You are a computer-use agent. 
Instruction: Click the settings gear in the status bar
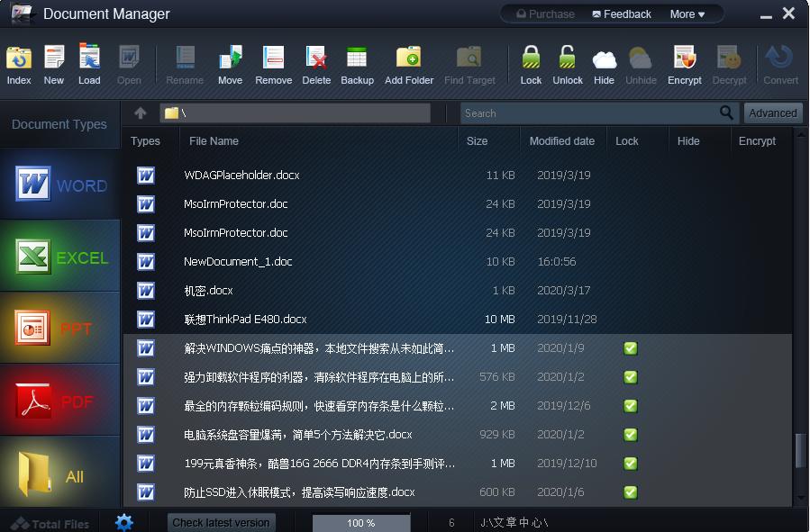(x=123, y=522)
